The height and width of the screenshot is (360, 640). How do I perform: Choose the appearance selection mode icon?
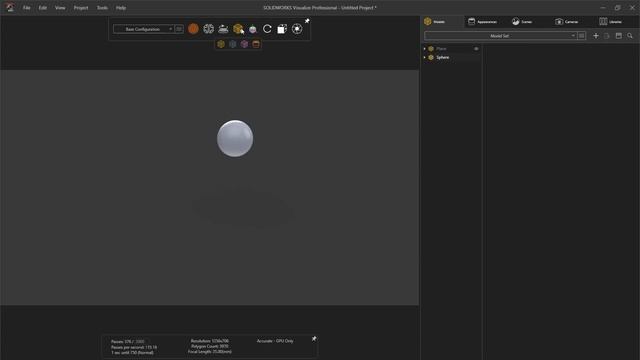[256, 44]
